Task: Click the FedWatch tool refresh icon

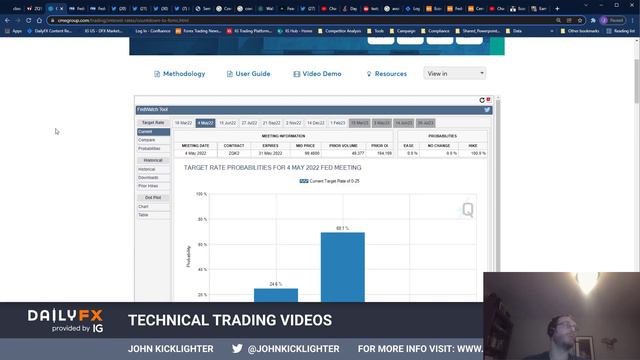Action: click(x=482, y=100)
